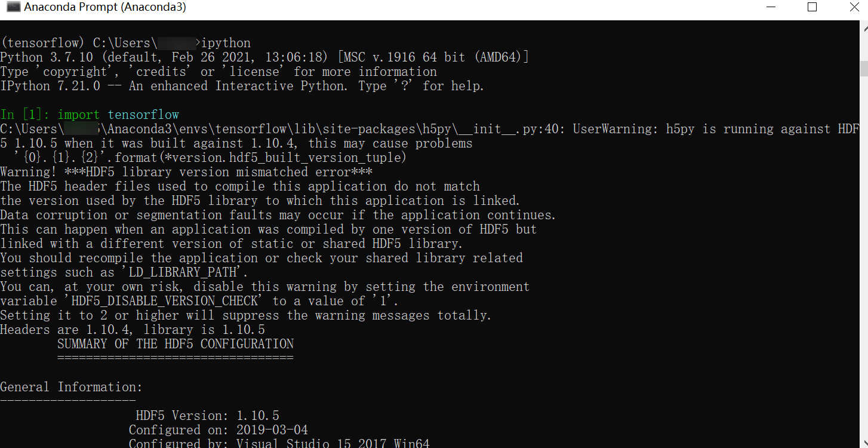868x448 pixels.
Task: Click the SUMMARY OF THE HDF5 CONFIGURATION heading
Action: click(175, 343)
